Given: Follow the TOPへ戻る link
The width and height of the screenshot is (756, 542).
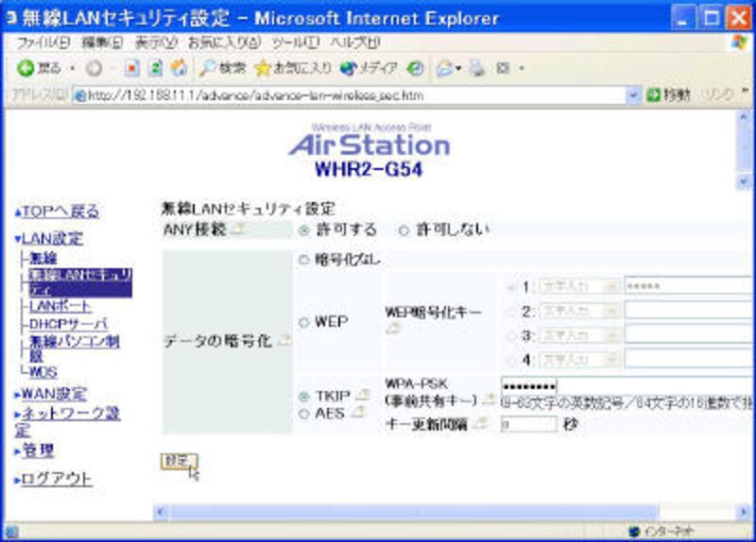Looking at the screenshot, I should point(60,212).
